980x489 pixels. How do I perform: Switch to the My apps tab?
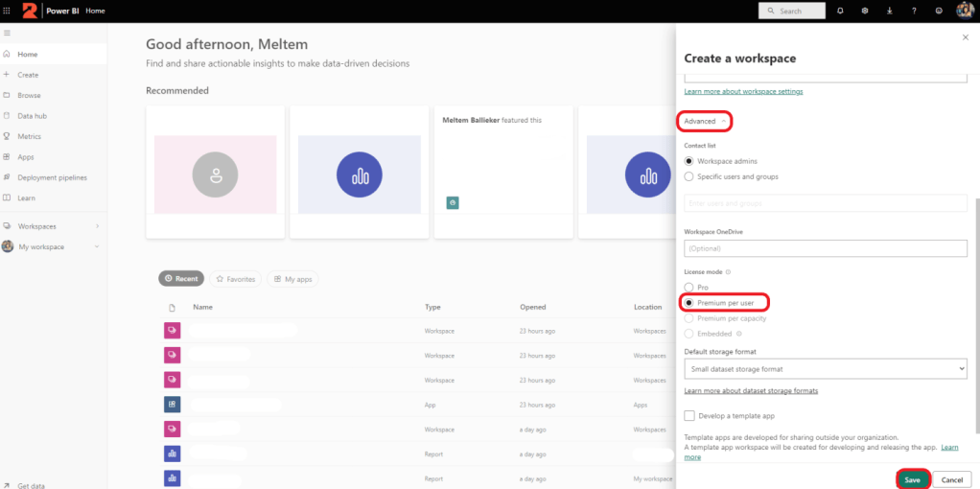click(x=292, y=279)
